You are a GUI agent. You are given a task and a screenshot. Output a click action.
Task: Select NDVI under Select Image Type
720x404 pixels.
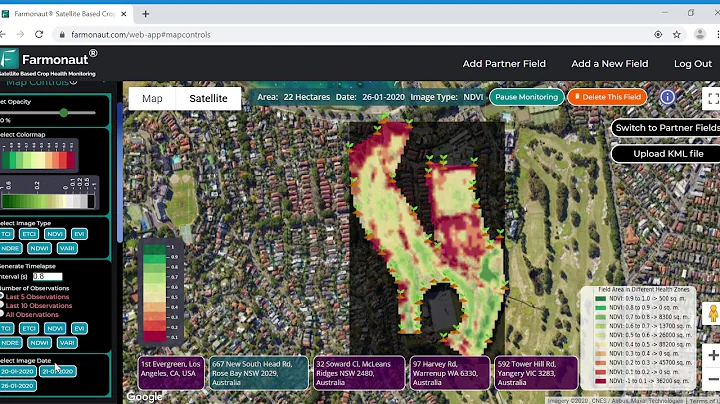[x=55, y=234]
